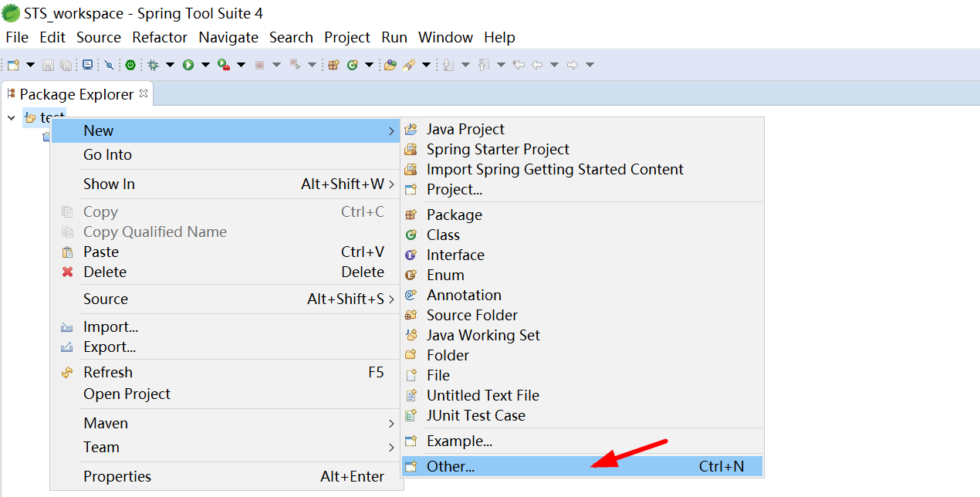Viewport: 980px width, 497px height.
Task: Click the New Java Class toolbar icon
Action: click(352, 65)
